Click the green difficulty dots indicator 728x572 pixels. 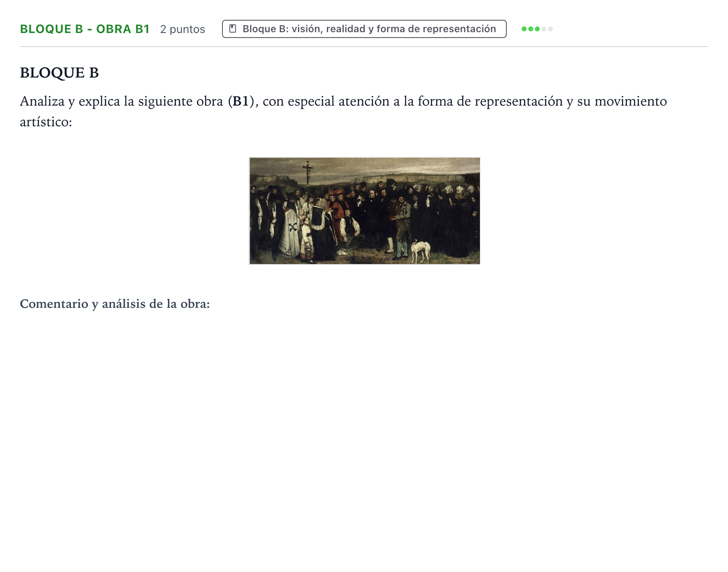[537, 29]
